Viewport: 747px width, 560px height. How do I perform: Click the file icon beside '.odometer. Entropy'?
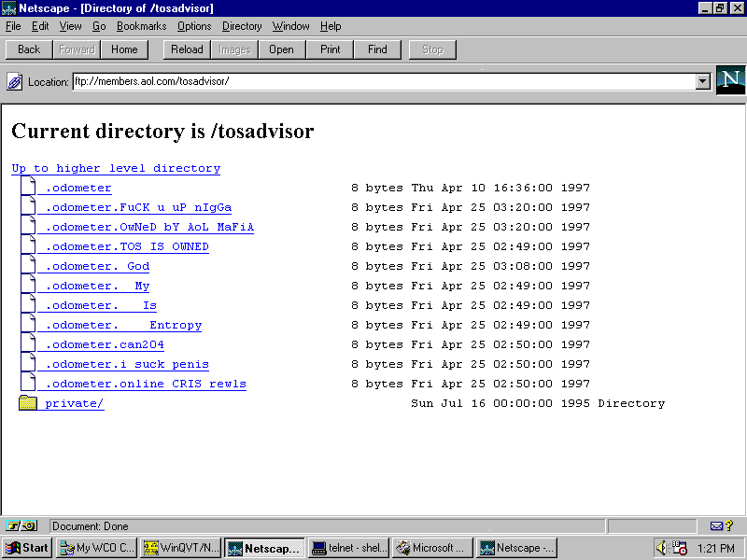(28, 322)
